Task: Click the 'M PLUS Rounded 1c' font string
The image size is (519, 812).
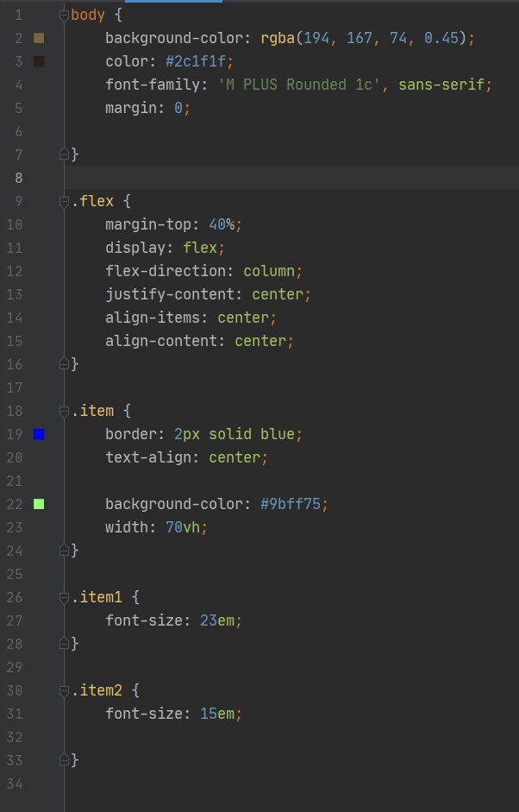Action: [299, 85]
